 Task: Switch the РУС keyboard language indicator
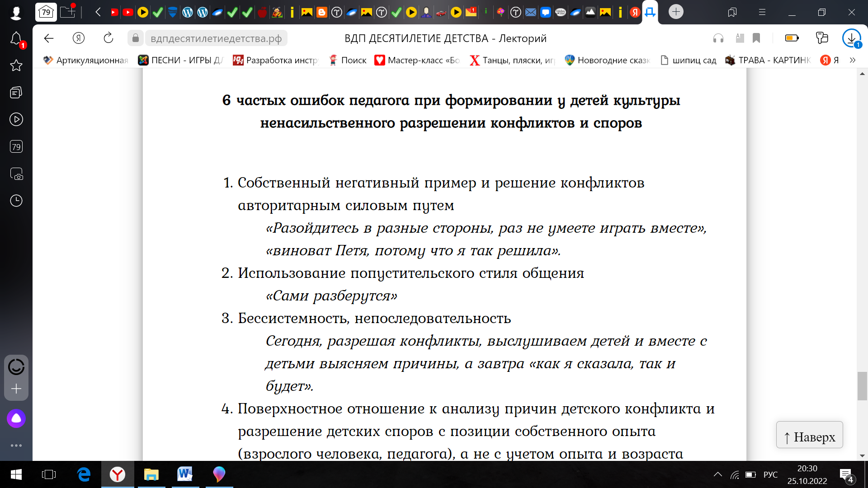pos(770,474)
